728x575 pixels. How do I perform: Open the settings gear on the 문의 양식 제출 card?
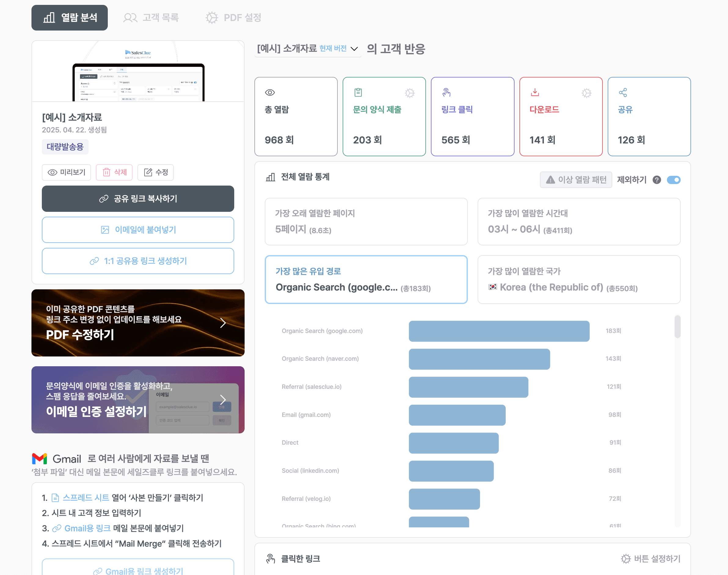click(411, 93)
